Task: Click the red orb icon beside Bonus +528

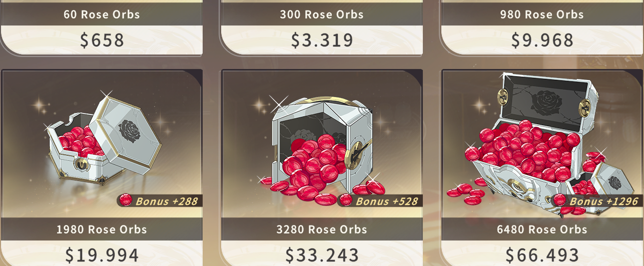Action: point(346,201)
